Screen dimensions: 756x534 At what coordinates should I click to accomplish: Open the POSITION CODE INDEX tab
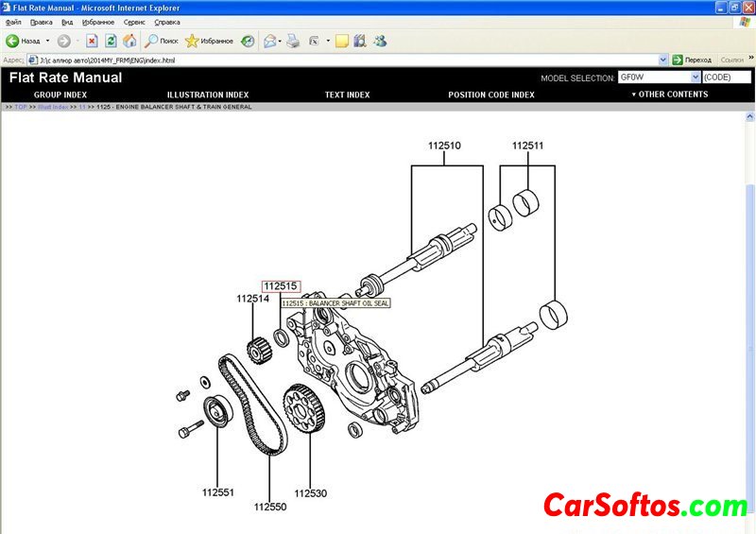[490, 95]
